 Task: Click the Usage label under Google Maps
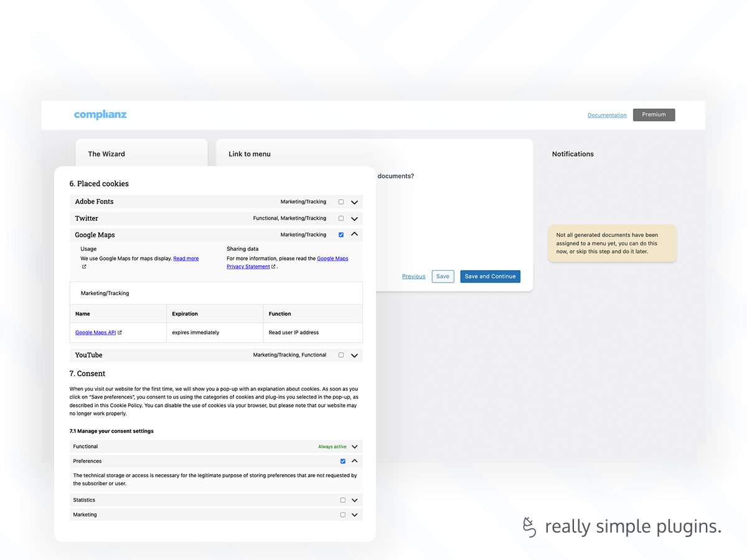88,249
